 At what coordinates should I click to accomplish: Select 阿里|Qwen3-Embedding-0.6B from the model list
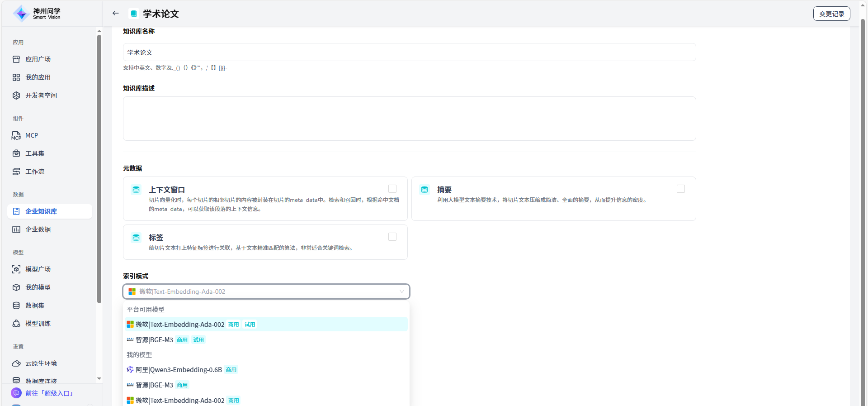[179, 370]
